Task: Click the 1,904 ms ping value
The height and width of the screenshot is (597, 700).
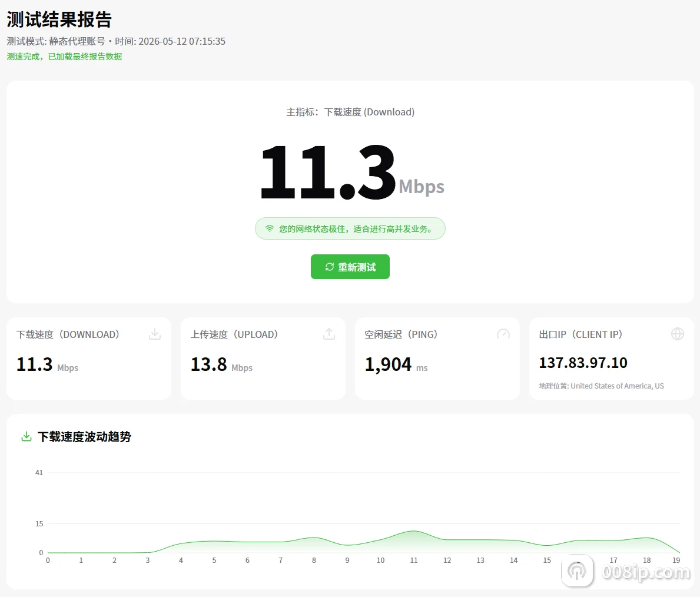Action: (x=396, y=364)
